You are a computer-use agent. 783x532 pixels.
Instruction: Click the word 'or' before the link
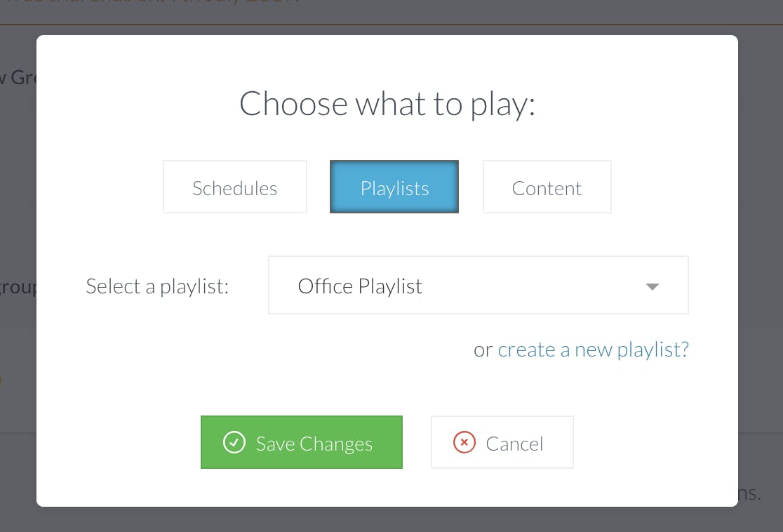[x=483, y=350]
